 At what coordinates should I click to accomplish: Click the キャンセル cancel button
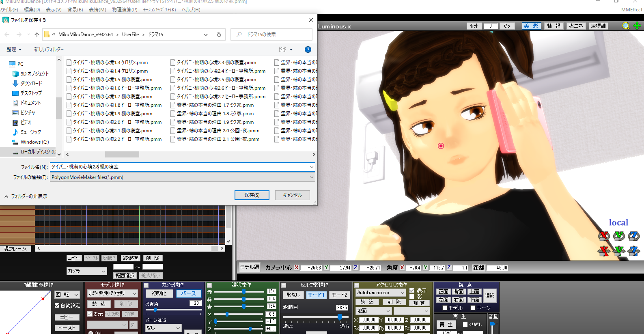293,195
